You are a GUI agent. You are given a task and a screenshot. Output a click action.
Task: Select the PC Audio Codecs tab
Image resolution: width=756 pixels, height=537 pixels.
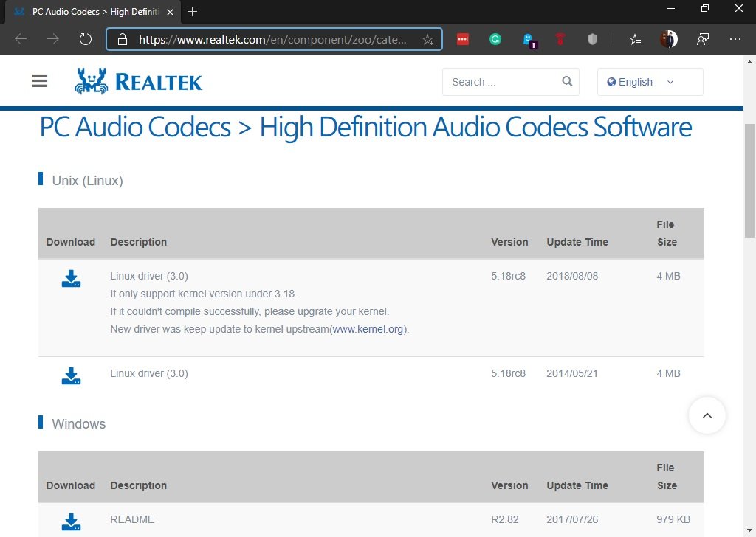pos(92,12)
